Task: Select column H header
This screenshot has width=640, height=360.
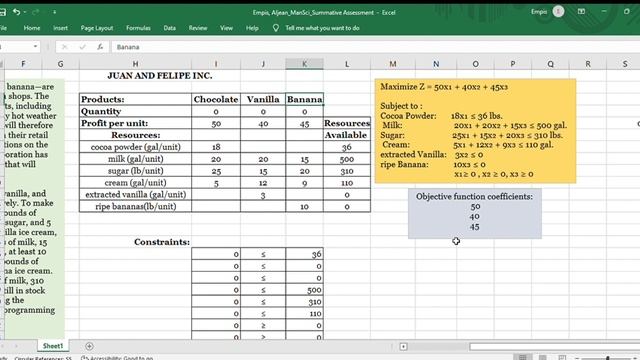Action: 136,64
